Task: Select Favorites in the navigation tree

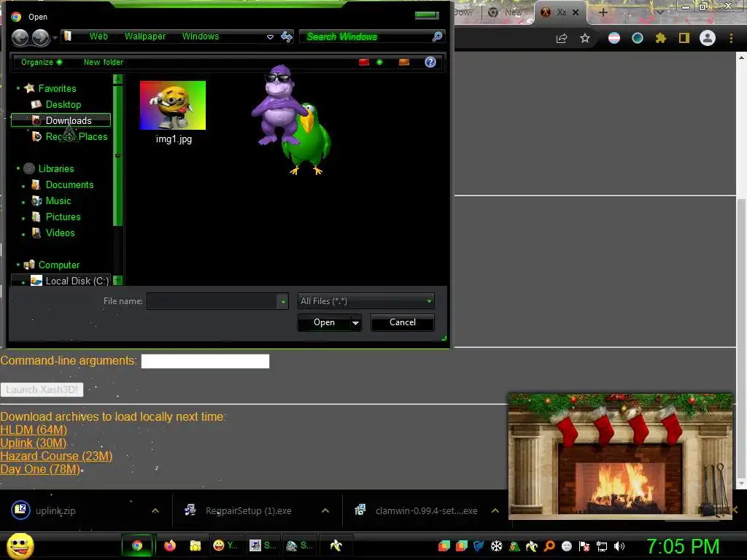Action: click(x=57, y=88)
